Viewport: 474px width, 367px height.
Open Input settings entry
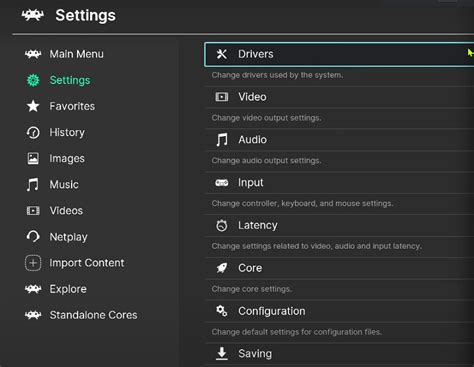(x=339, y=183)
